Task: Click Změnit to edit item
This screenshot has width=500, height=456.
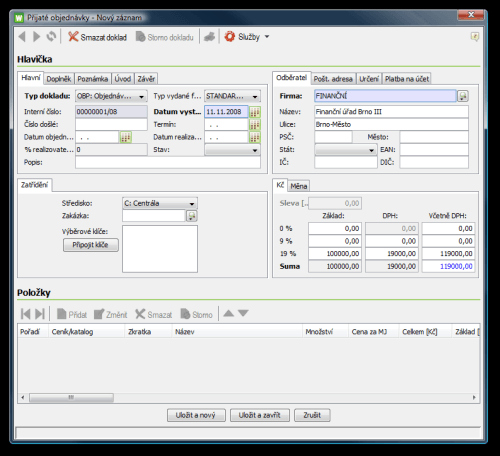Action: (x=111, y=314)
